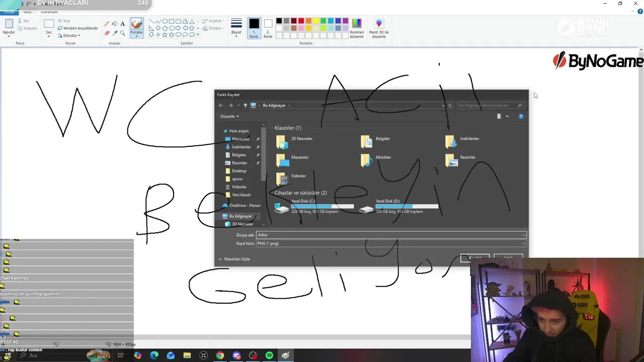The image size is (644, 362).
Task: Open the Boyut line size dropdown
Action: [x=236, y=28]
